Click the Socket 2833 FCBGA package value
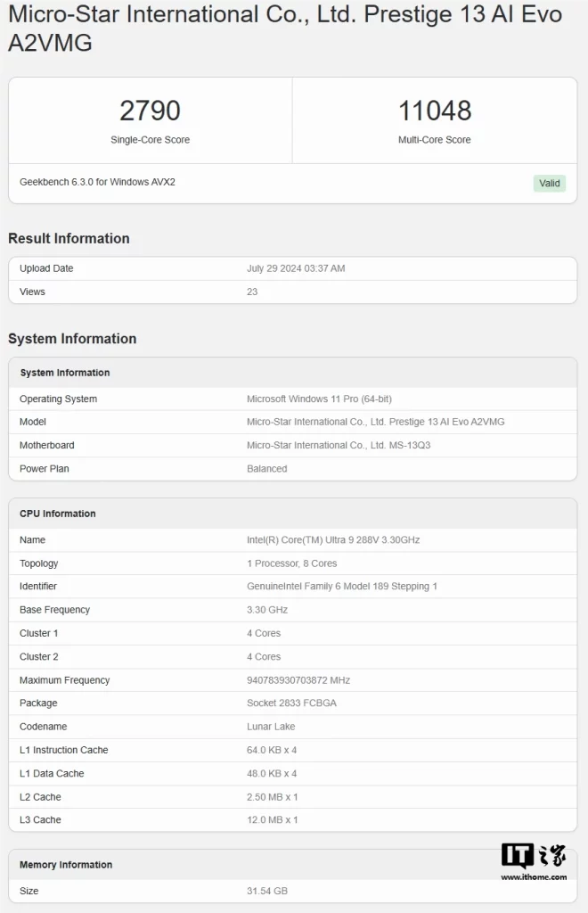 (x=291, y=703)
